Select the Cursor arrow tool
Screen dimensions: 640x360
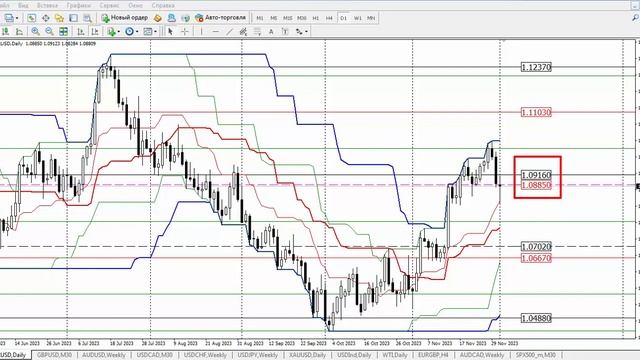tap(170, 31)
